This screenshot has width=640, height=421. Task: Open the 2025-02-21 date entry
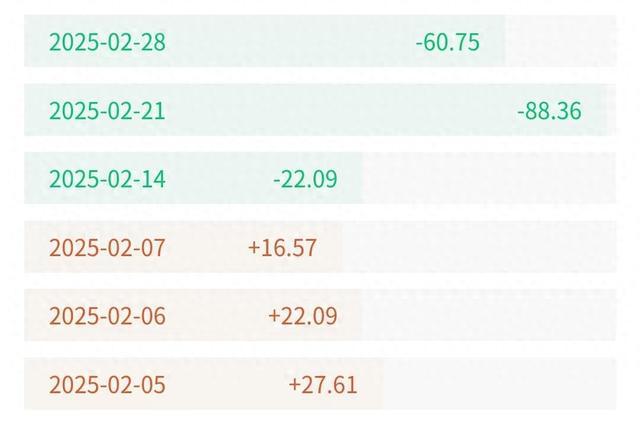click(107, 111)
